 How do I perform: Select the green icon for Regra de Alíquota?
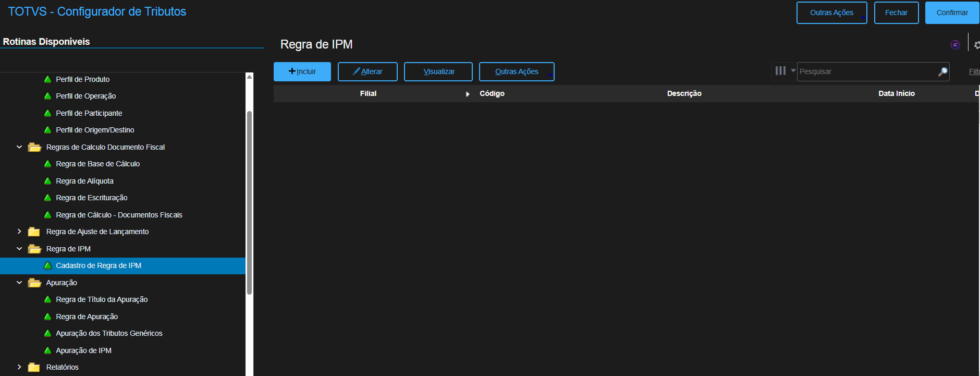(x=47, y=181)
